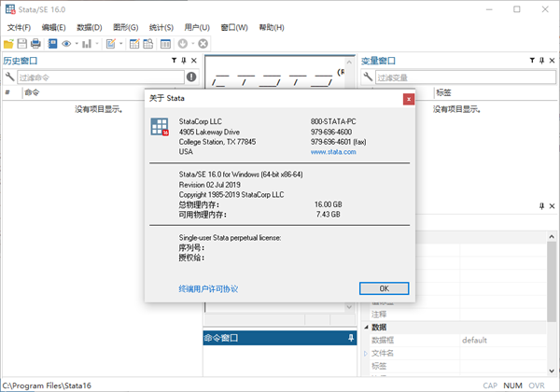Screen dimensions: 560x392
Task: Collapse the 数据 section in properties
Action: pos(366,328)
